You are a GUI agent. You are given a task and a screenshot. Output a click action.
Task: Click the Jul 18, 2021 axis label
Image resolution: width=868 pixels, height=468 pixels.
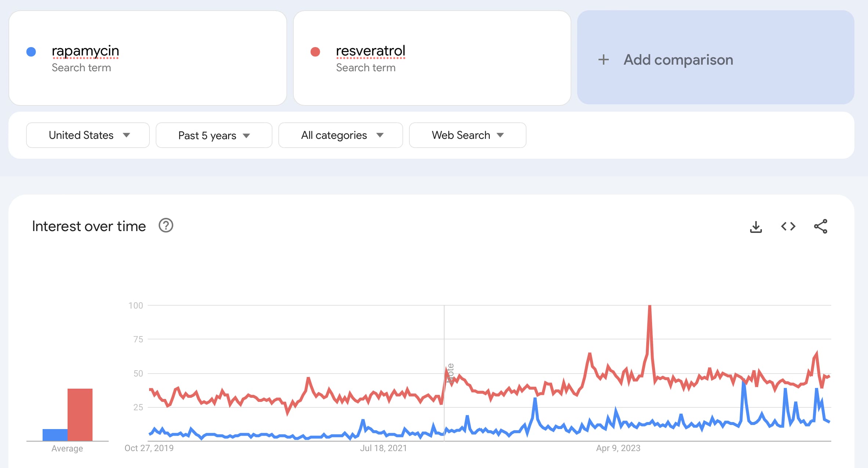click(383, 448)
